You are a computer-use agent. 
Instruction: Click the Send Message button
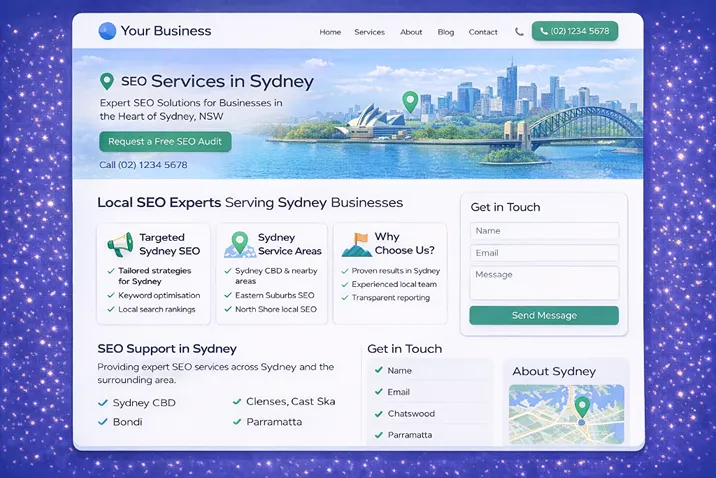click(x=544, y=315)
